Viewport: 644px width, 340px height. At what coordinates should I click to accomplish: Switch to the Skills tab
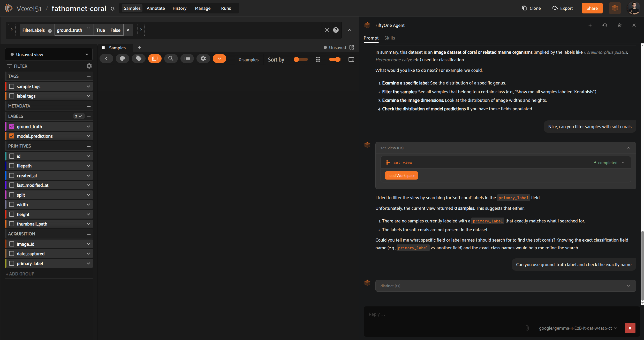click(390, 38)
